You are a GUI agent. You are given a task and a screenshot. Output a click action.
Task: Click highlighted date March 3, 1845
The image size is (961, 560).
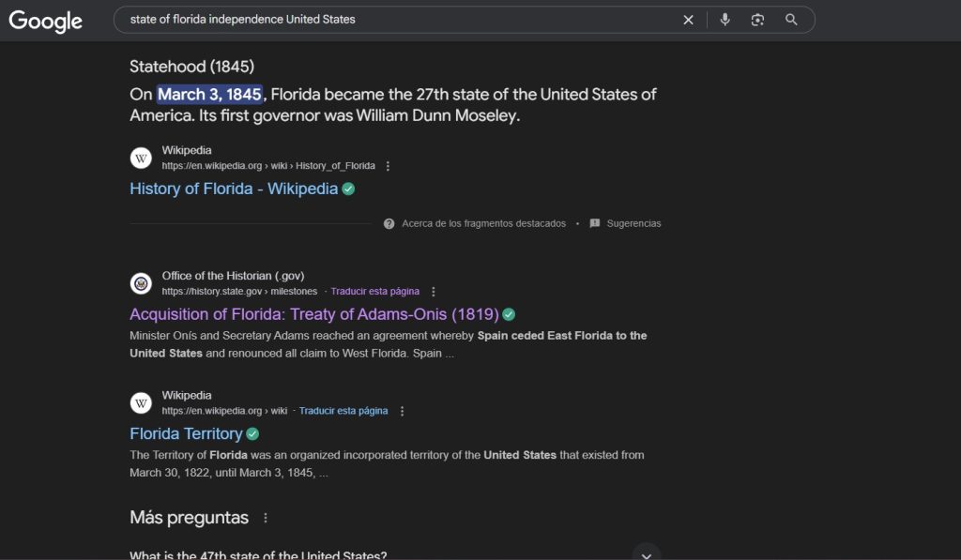209,95
